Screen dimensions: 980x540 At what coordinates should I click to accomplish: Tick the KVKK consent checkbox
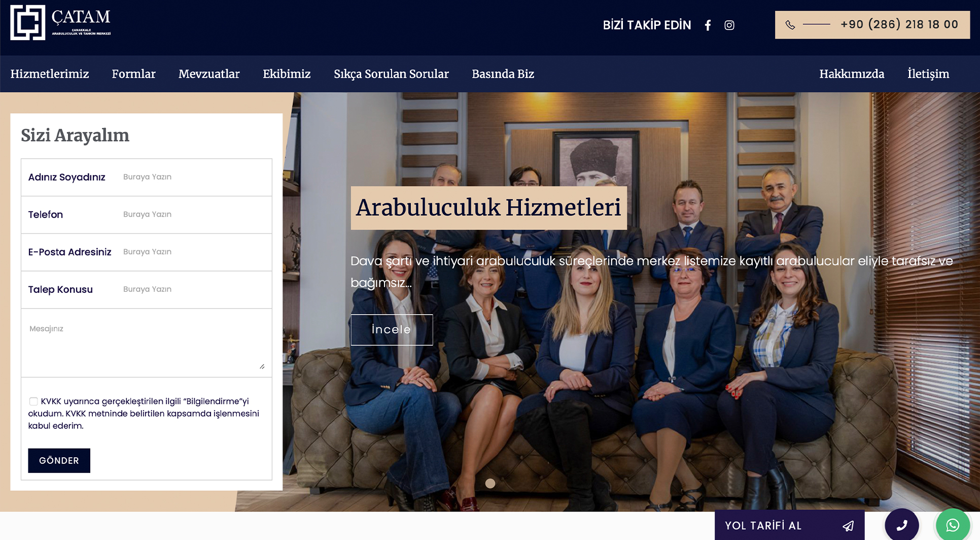click(33, 401)
